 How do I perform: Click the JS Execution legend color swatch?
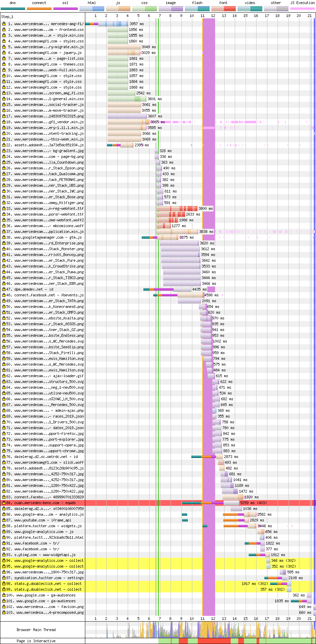(x=302, y=8)
